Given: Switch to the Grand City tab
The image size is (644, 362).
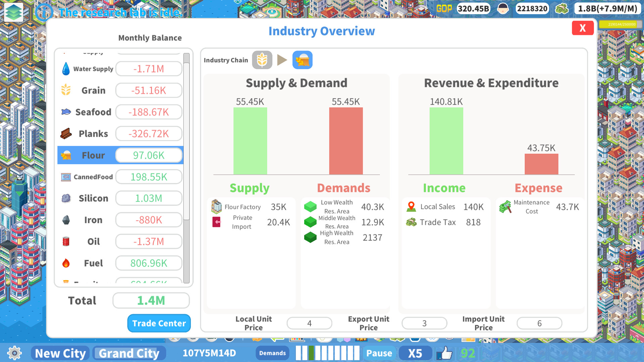Looking at the screenshot, I should tap(129, 353).
